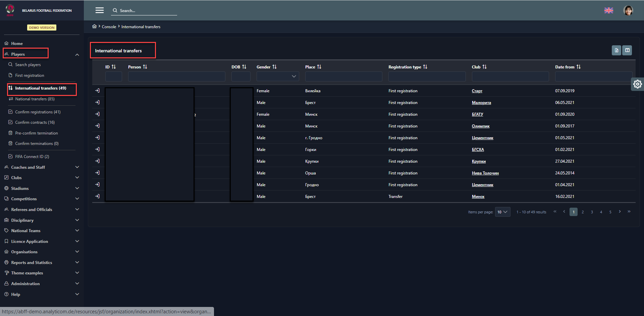Open the UK flag language selector
The image size is (644, 316).
click(x=608, y=10)
